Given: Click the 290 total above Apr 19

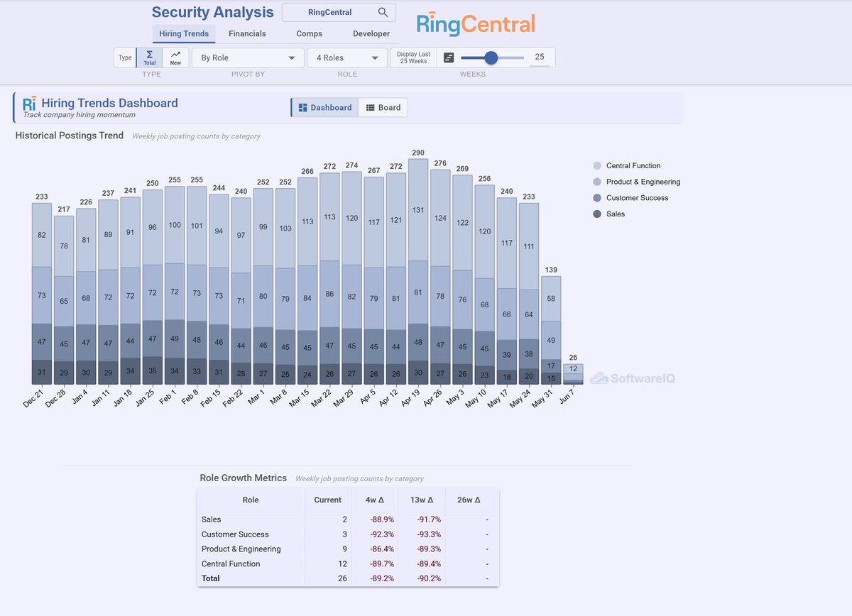Looking at the screenshot, I should pyautogui.click(x=418, y=153).
